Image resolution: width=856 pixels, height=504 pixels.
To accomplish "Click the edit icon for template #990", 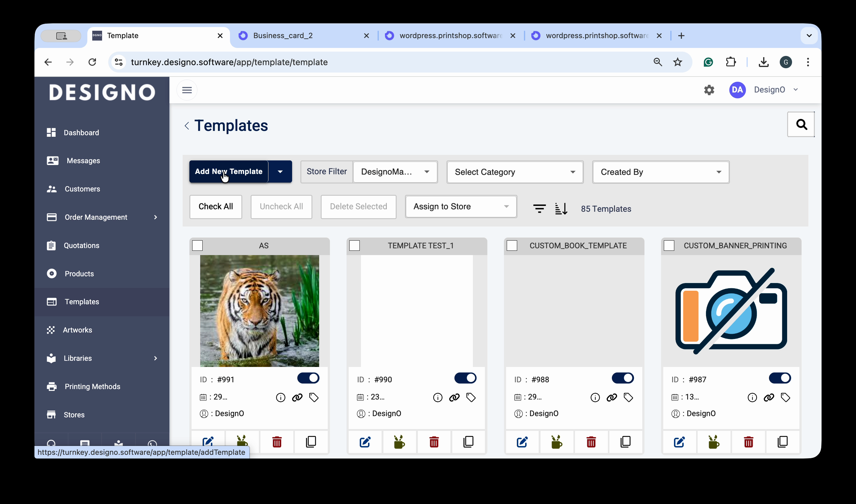I will pos(365,442).
